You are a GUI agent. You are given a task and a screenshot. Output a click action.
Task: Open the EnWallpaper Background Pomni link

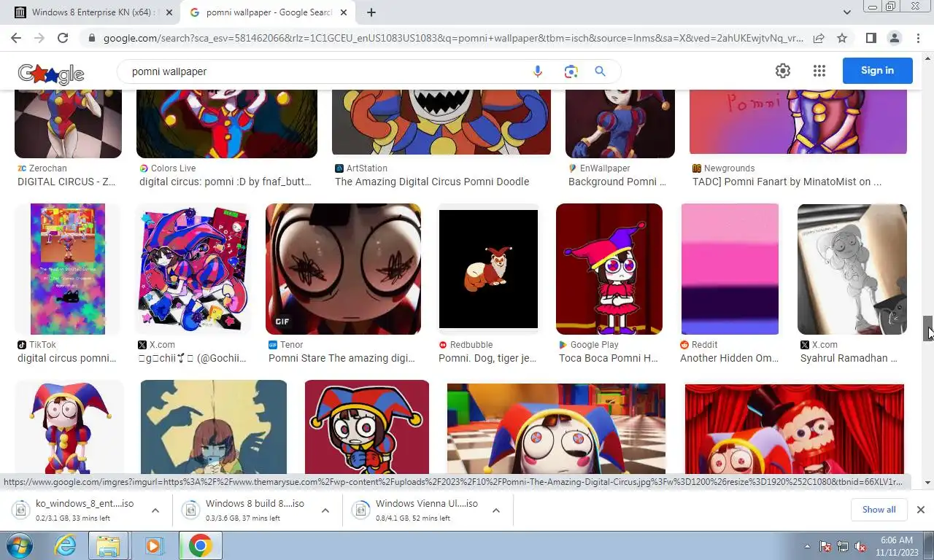point(617,182)
